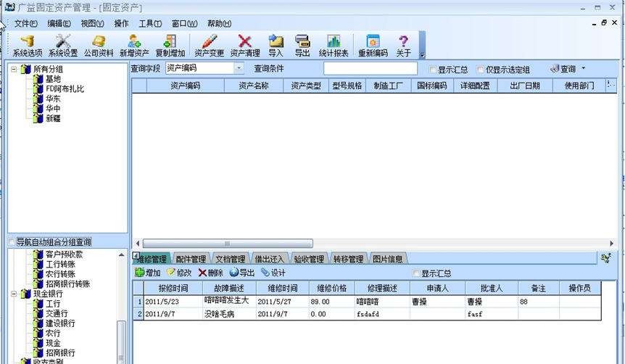
Task: Open 系统设置 tool
Action: click(63, 46)
